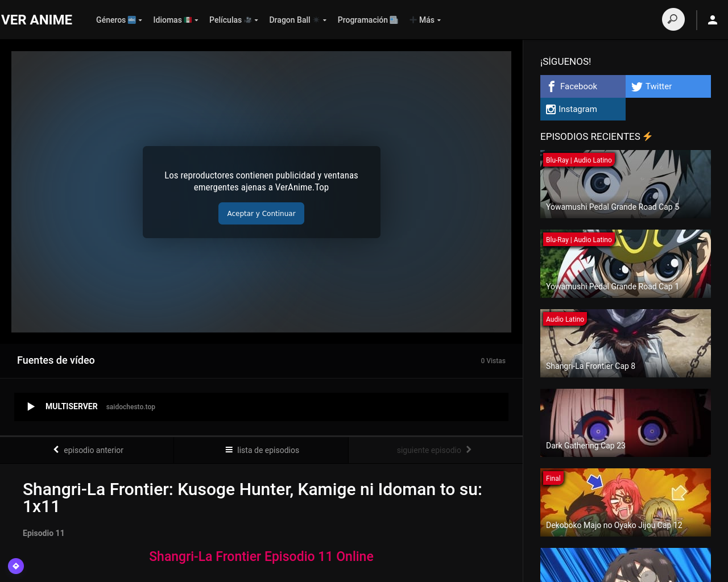
Task: Open lista de episodios
Action: point(262,450)
